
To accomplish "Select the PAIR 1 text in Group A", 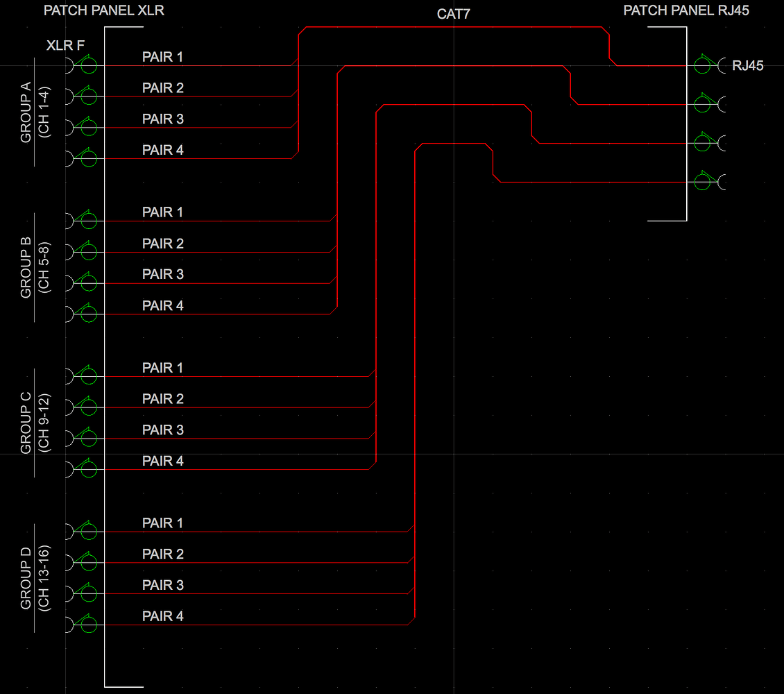I will (162, 57).
